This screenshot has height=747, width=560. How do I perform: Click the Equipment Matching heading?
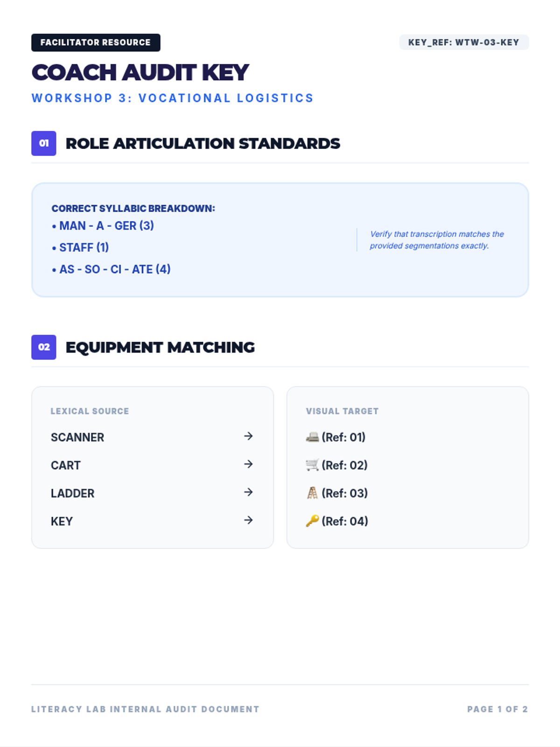click(160, 347)
